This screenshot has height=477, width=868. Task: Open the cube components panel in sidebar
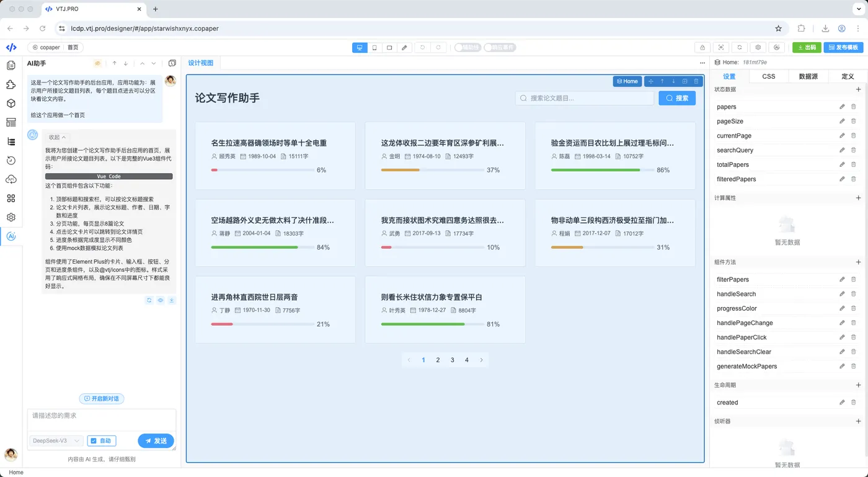(x=11, y=104)
